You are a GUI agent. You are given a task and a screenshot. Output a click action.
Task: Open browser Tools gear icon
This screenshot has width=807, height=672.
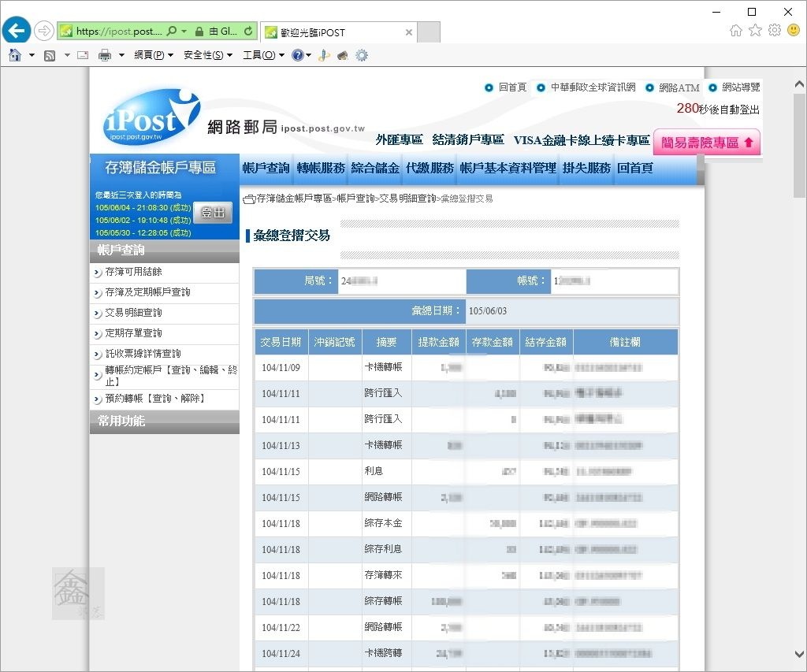click(x=775, y=31)
